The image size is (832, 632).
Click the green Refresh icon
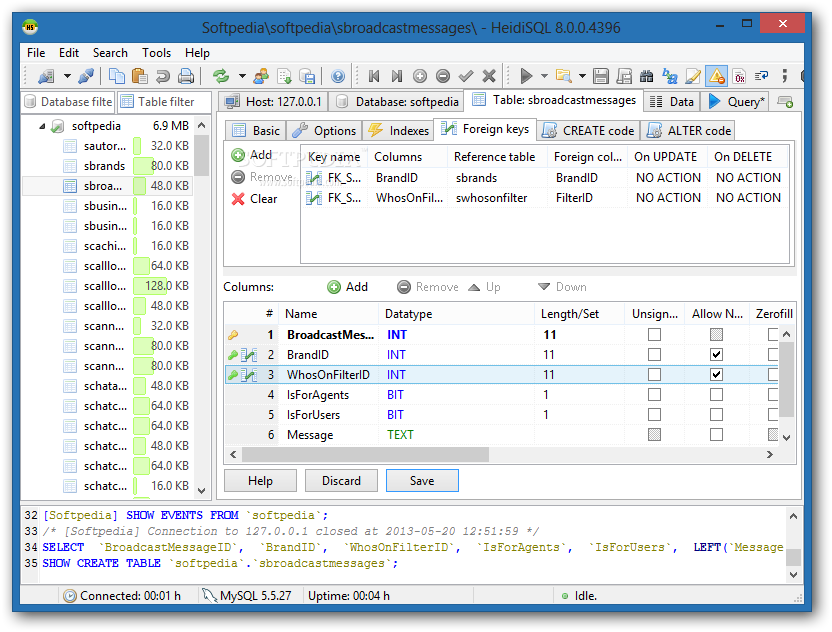click(221, 76)
